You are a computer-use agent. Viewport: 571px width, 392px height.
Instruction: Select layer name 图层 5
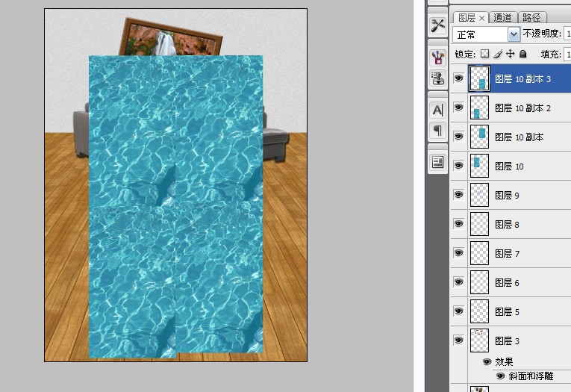pyautogui.click(x=507, y=312)
